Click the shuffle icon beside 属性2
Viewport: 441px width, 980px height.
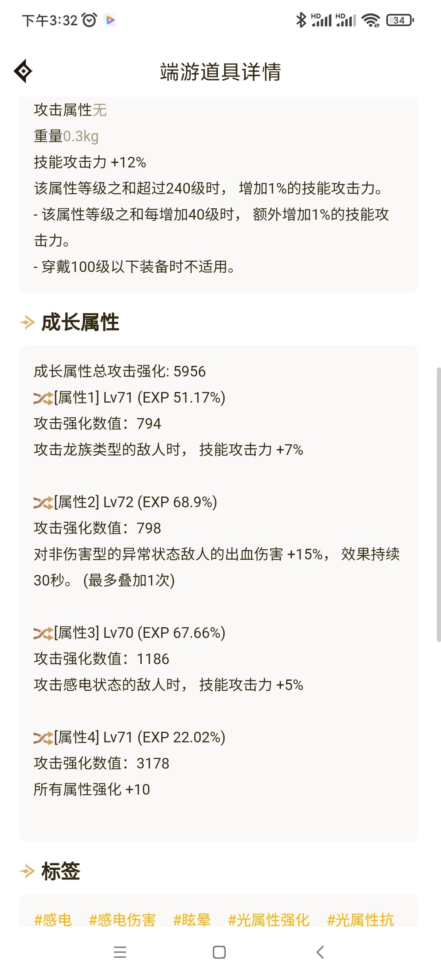click(43, 503)
